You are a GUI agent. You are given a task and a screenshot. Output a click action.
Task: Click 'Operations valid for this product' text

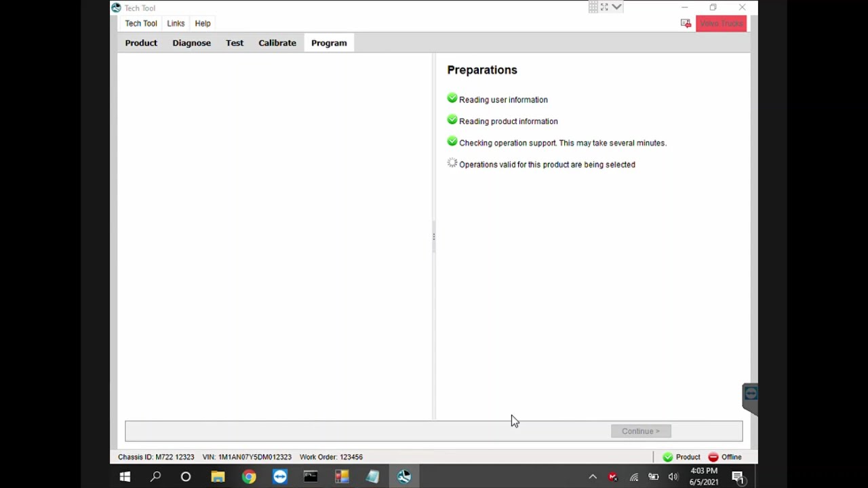(x=547, y=165)
